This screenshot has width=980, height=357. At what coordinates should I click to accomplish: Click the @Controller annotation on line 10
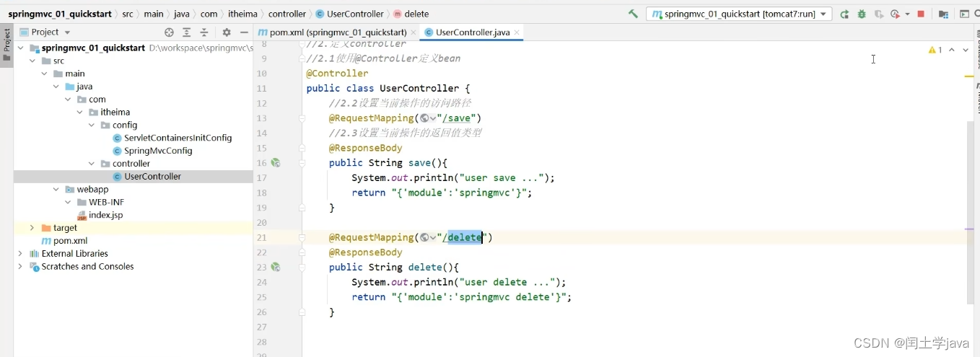[x=337, y=74]
